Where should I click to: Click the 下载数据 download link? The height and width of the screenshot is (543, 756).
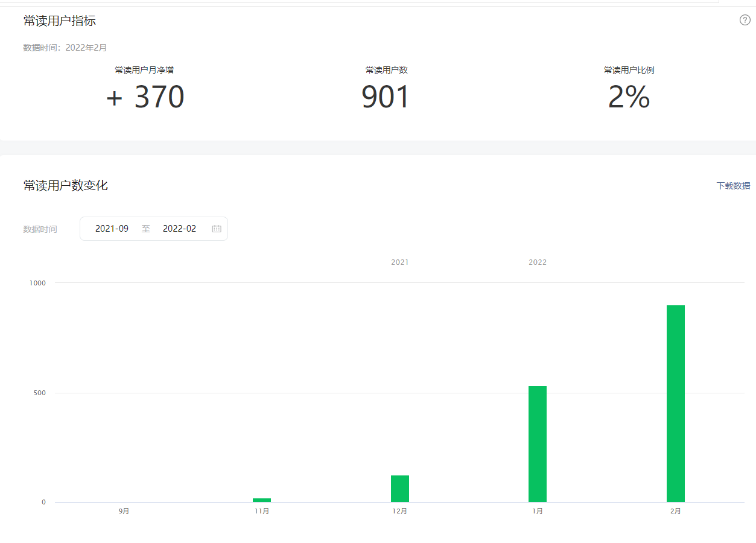click(x=733, y=186)
